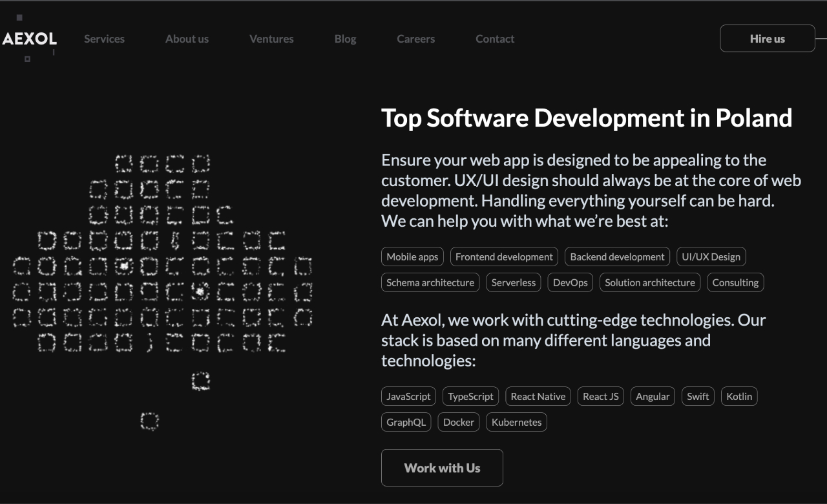
Task: Click the JavaScript technology tag
Action: tap(408, 396)
